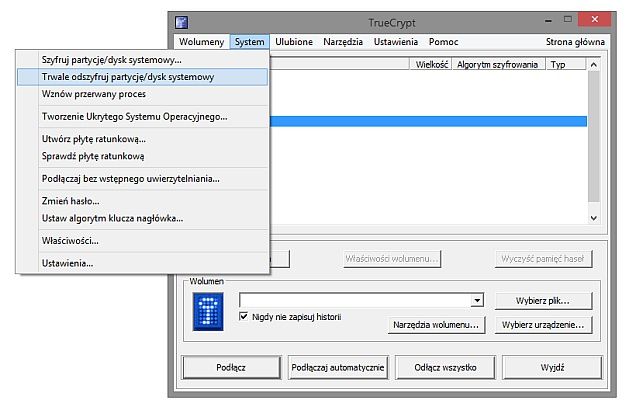Open 'Ustawienia...' at bottom of System menu
Screen dimensions: 630x407
[x=142, y=263]
